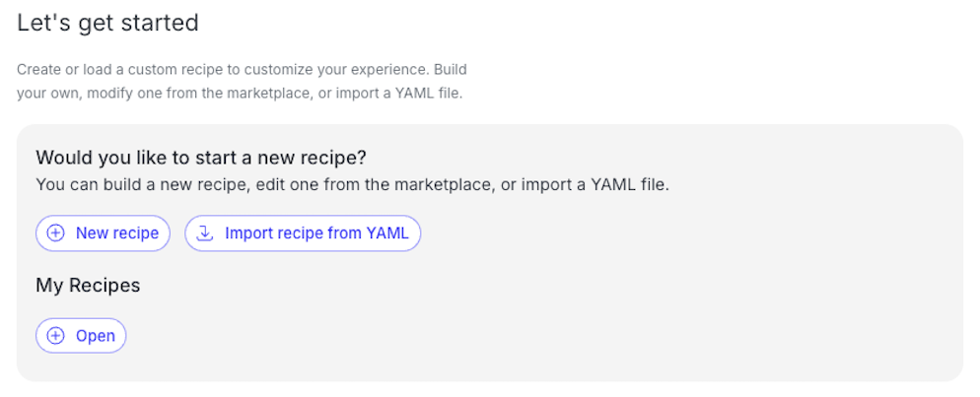Click the download-arrow icon for YAML import
The image size is (980, 397).
(x=204, y=233)
